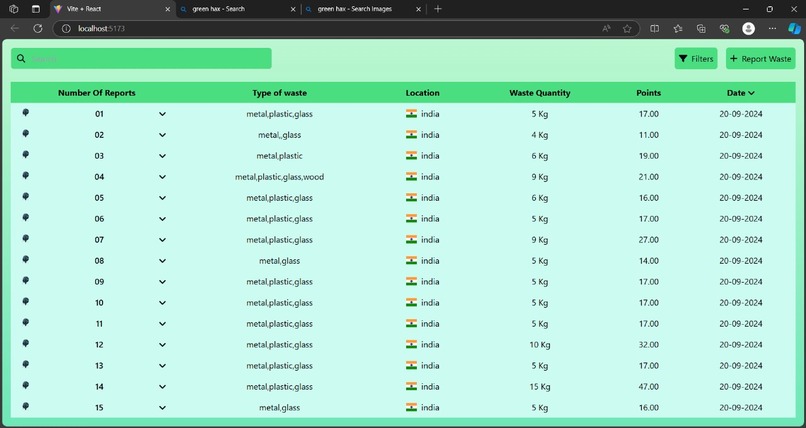This screenshot has width=806, height=428.
Task: Open browser Settings and more menu
Action: pos(772,29)
